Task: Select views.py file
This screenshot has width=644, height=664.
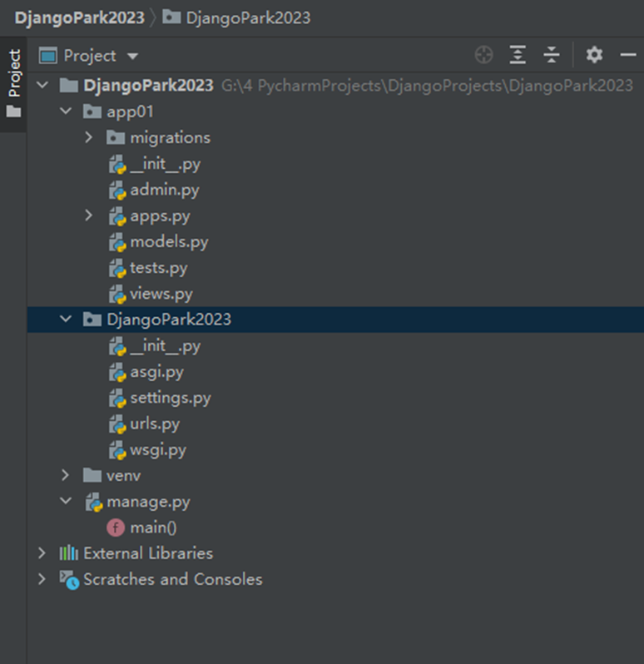Action: tap(161, 294)
